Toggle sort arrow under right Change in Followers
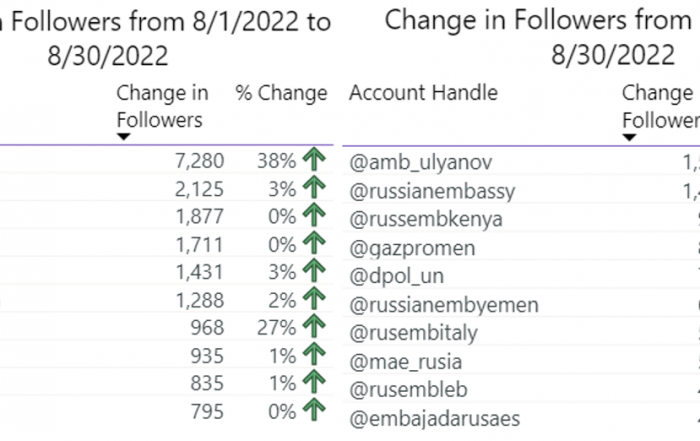Screen dimensions: 700x441 [x=629, y=137]
